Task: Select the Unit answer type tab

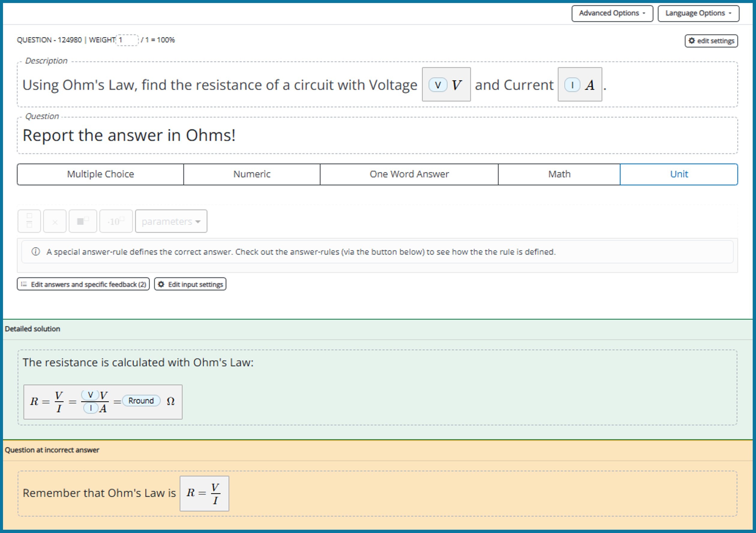Action: (x=679, y=174)
